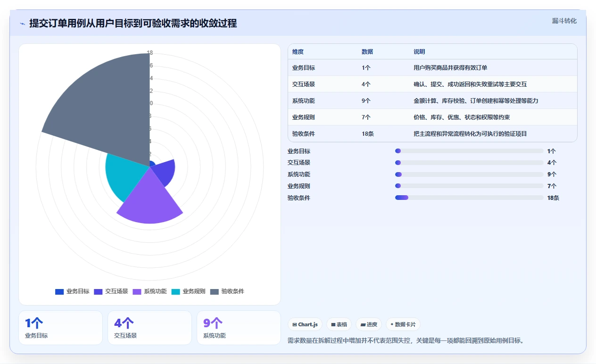This screenshot has height=364, width=596.
Task: Open the 1个 业务目标 data card
Action: (60, 328)
